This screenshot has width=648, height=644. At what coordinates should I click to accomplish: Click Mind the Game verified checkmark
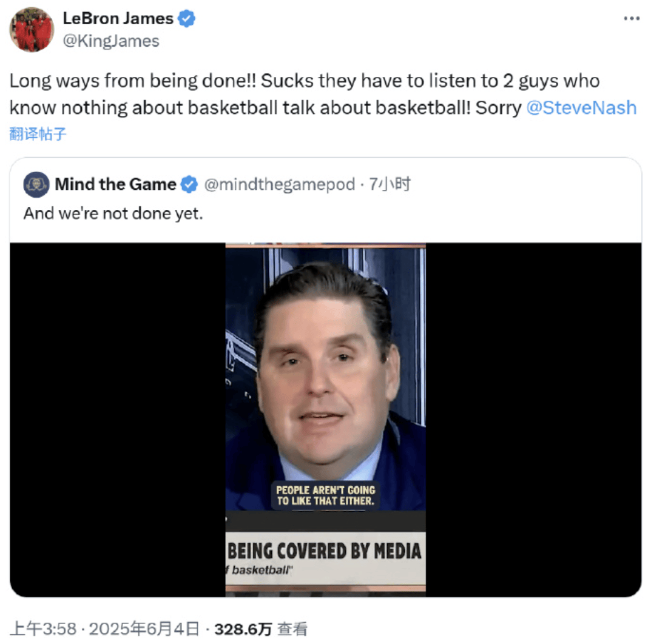point(189,184)
